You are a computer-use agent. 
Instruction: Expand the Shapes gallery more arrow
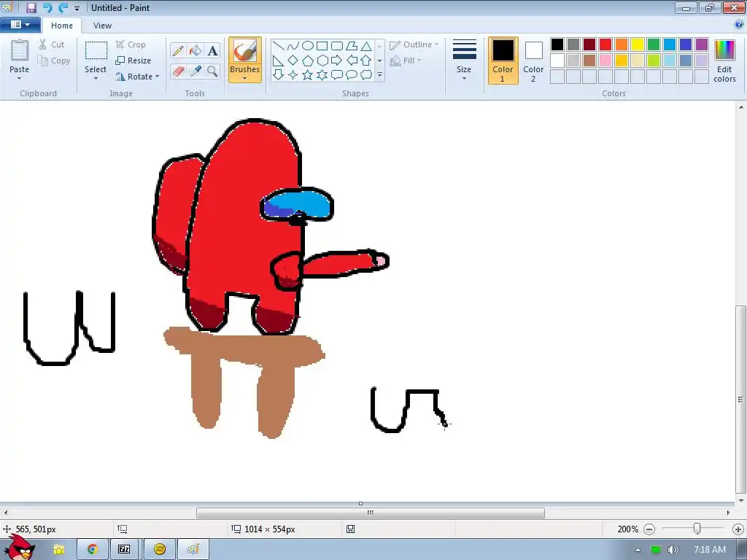(x=379, y=75)
